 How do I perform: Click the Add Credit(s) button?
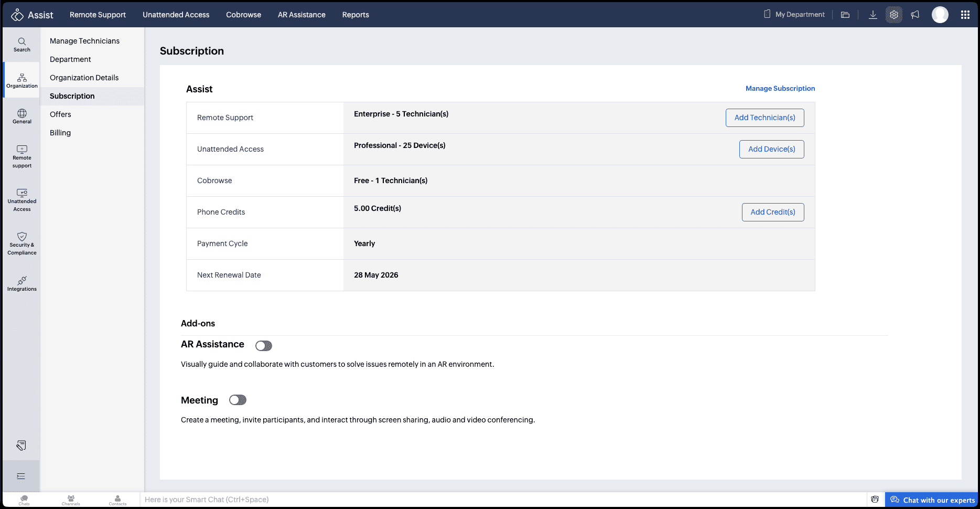point(772,212)
